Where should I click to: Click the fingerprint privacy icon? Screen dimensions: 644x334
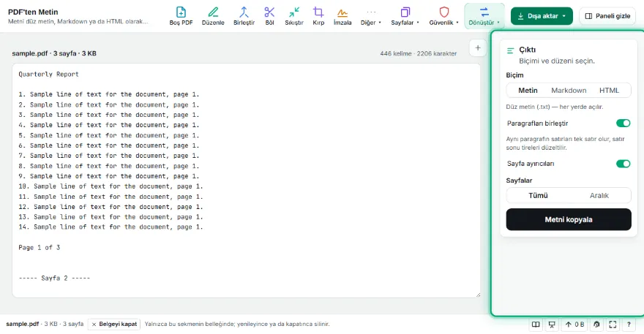[x=596, y=324]
